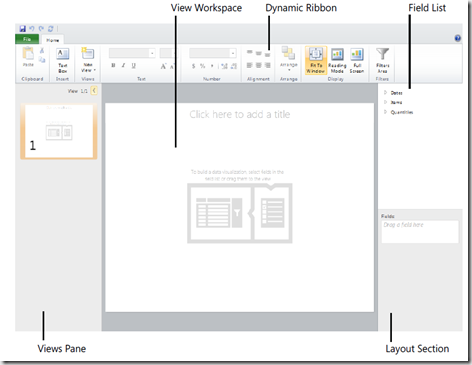Select view thumbnail number 1
Screen dimensions: 472x365
tap(59, 131)
